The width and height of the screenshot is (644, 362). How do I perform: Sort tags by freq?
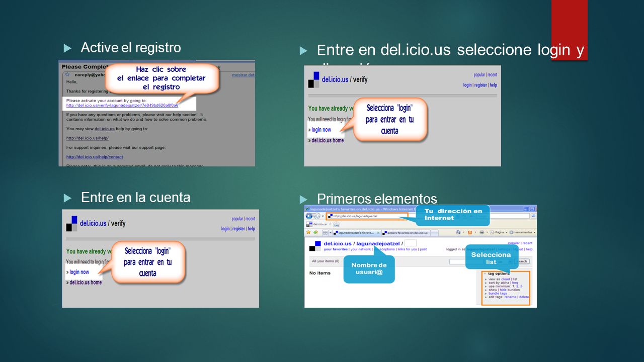pyautogui.click(x=515, y=283)
